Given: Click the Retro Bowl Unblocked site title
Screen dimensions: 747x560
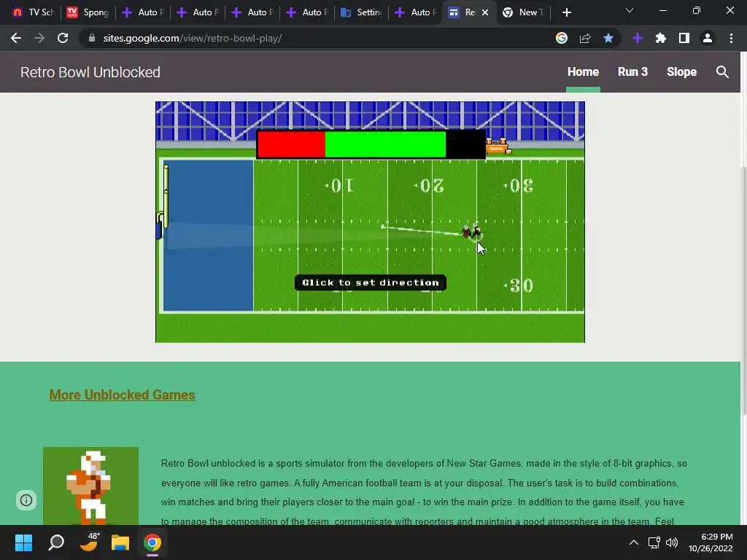Looking at the screenshot, I should [90, 72].
